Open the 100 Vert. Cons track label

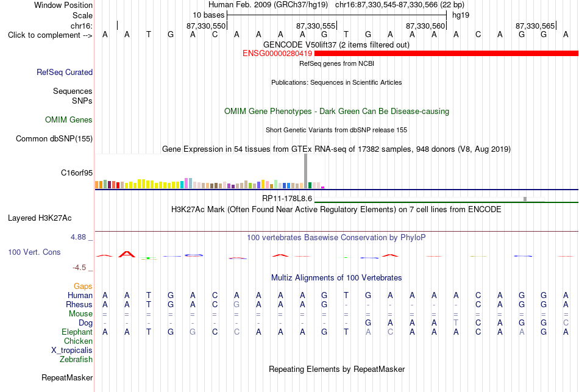point(34,252)
